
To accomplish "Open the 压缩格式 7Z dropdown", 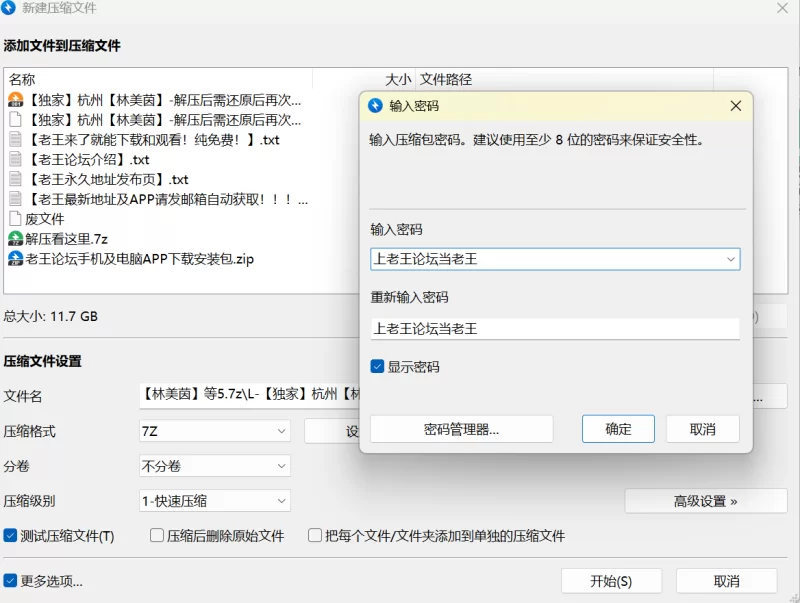I will pyautogui.click(x=215, y=431).
